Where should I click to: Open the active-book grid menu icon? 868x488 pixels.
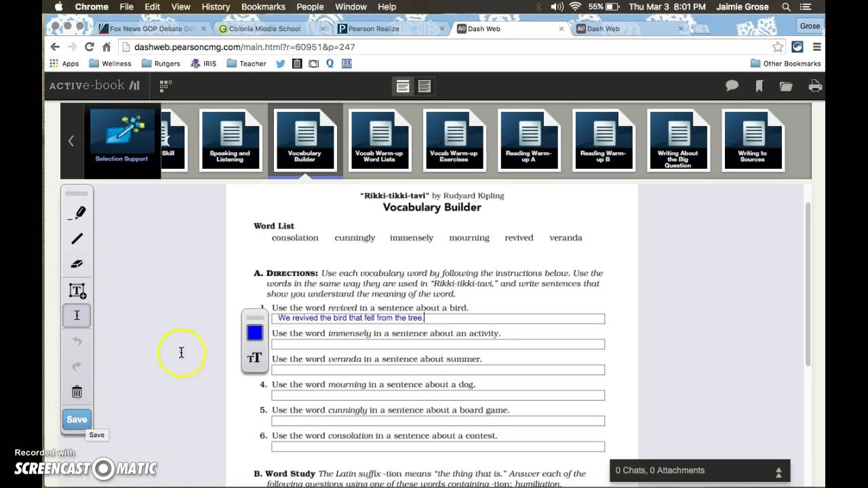tap(165, 85)
